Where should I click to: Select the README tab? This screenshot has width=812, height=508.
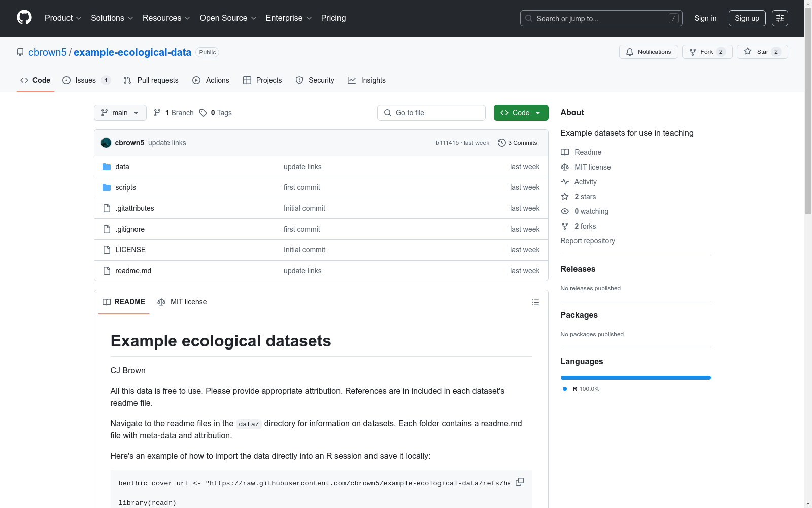124,302
